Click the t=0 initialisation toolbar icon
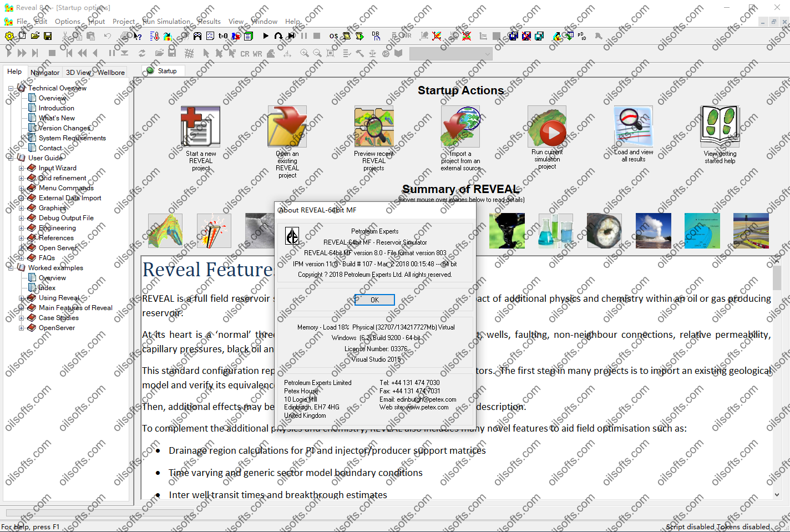790x532 pixels. click(x=223, y=36)
